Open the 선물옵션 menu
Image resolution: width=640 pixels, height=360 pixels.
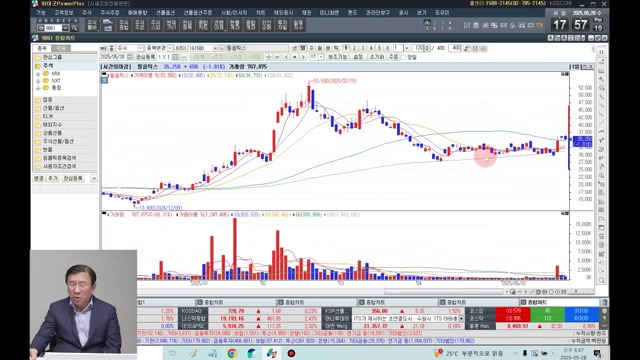[x=165, y=13]
